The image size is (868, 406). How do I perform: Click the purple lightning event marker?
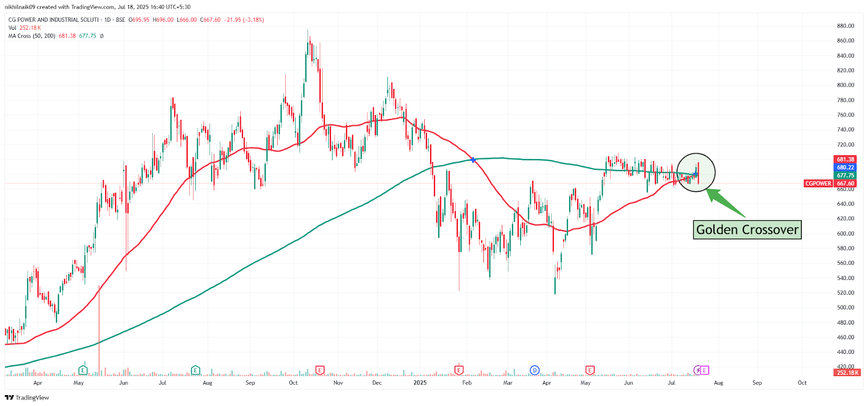(698, 370)
